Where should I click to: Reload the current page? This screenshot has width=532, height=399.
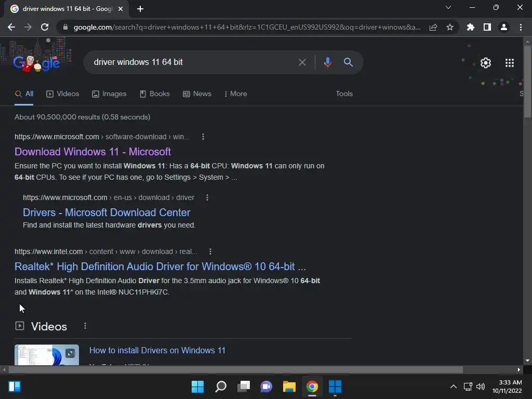(45, 27)
